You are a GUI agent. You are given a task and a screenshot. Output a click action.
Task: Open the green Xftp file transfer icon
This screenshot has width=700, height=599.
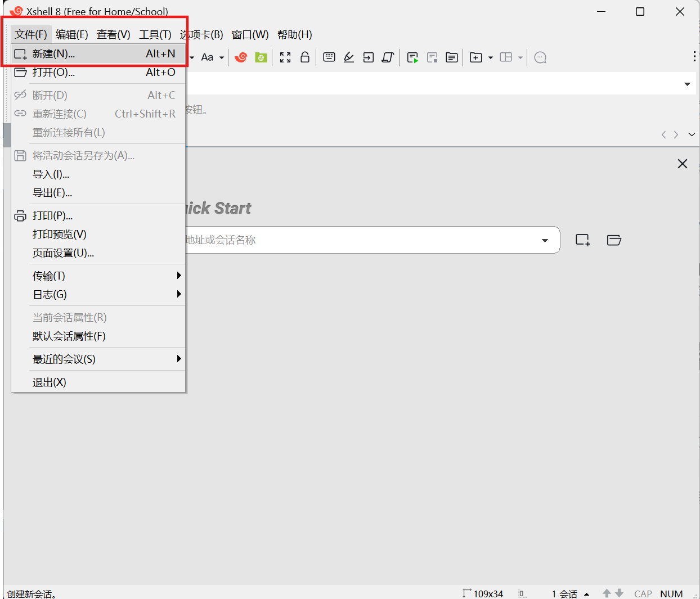pos(261,57)
